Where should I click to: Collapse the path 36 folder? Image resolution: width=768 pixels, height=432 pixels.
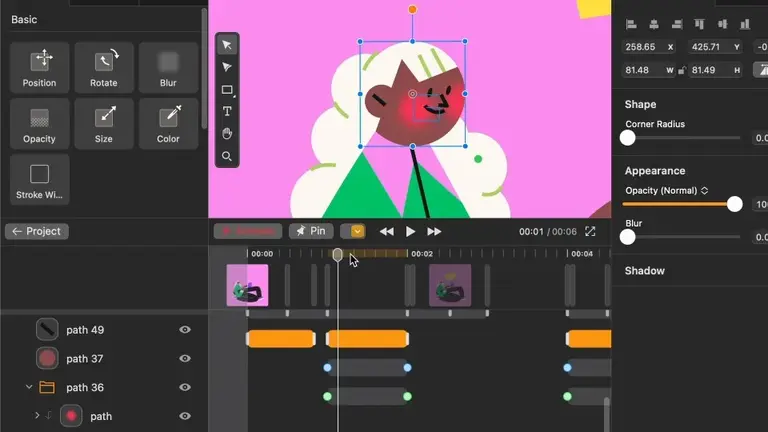pos(29,387)
